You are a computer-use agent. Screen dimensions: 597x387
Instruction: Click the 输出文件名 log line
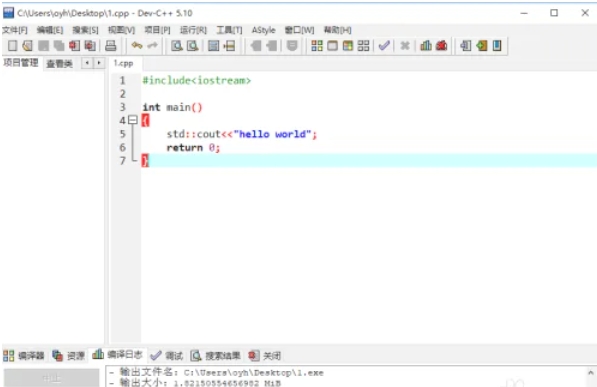pyautogui.click(x=216, y=373)
